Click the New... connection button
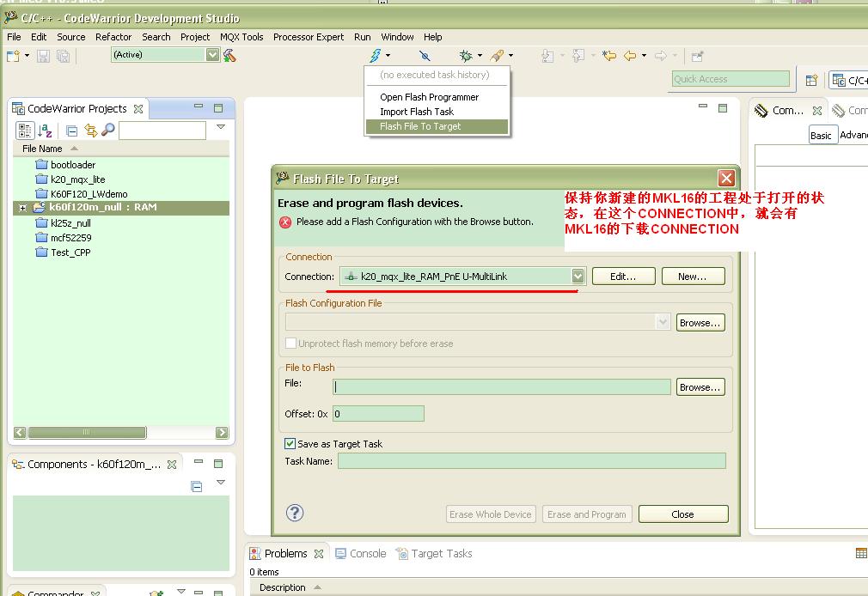This screenshot has width=868, height=596. coord(693,277)
